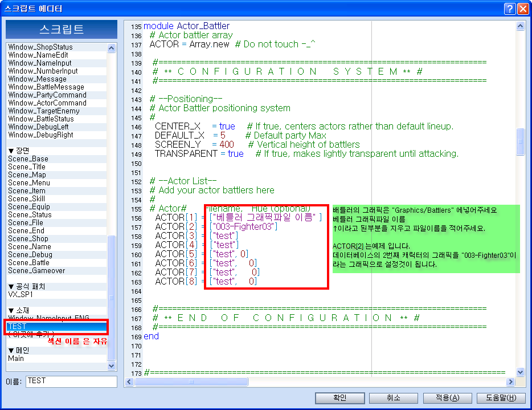Click the code editor horizontal scrollbar thumb
The height and width of the screenshot is (410, 532).
point(191,382)
